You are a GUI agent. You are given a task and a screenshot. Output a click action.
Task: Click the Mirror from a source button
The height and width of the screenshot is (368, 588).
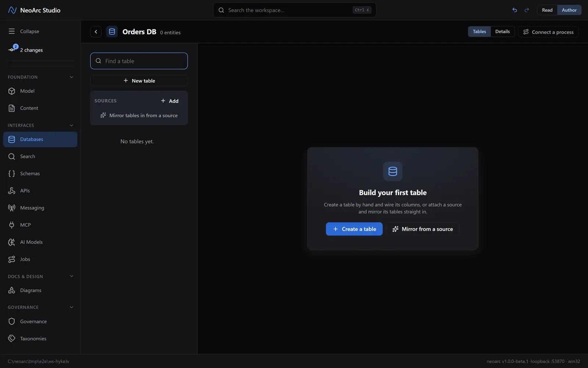click(422, 229)
